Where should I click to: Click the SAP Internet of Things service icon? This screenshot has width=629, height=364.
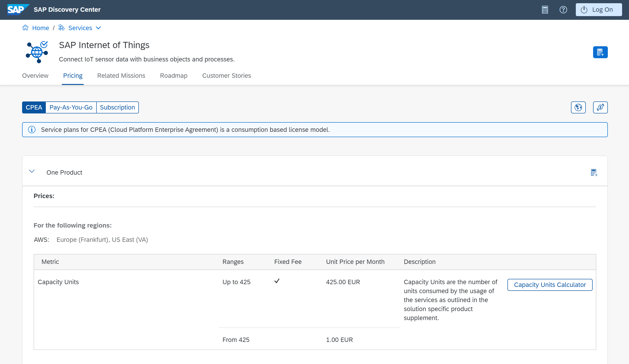pos(37,52)
